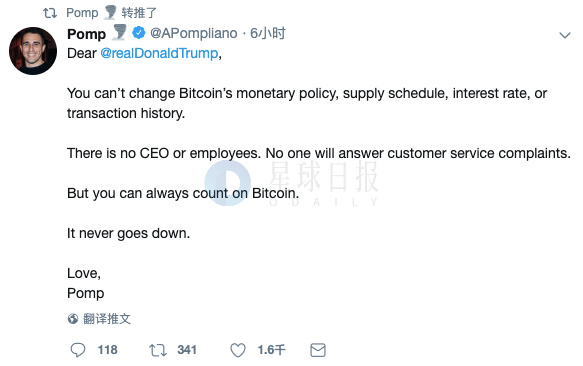Click the tweet text 'It never goes down.'
Image resolution: width=583 pixels, height=366 pixels.
[x=128, y=233]
